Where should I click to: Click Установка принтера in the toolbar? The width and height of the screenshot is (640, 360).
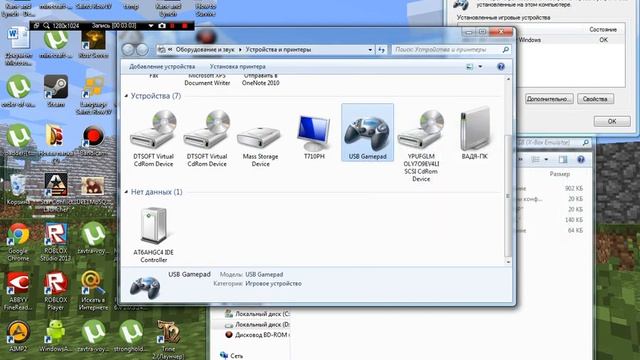pyautogui.click(x=238, y=67)
